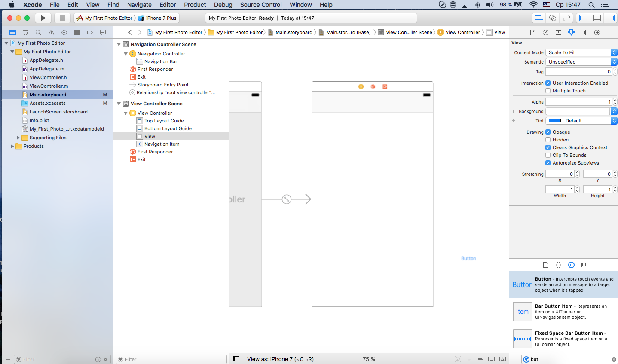Open the File Template library

click(x=545, y=265)
